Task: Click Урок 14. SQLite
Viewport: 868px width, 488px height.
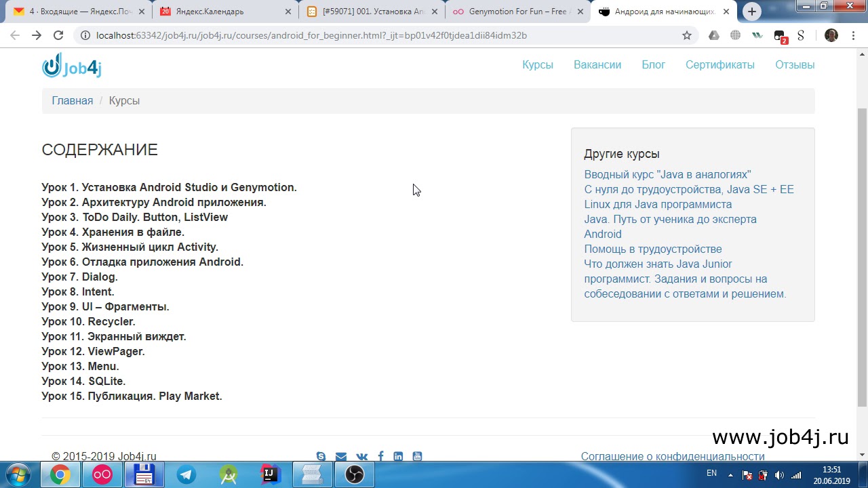Action: point(84,381)
